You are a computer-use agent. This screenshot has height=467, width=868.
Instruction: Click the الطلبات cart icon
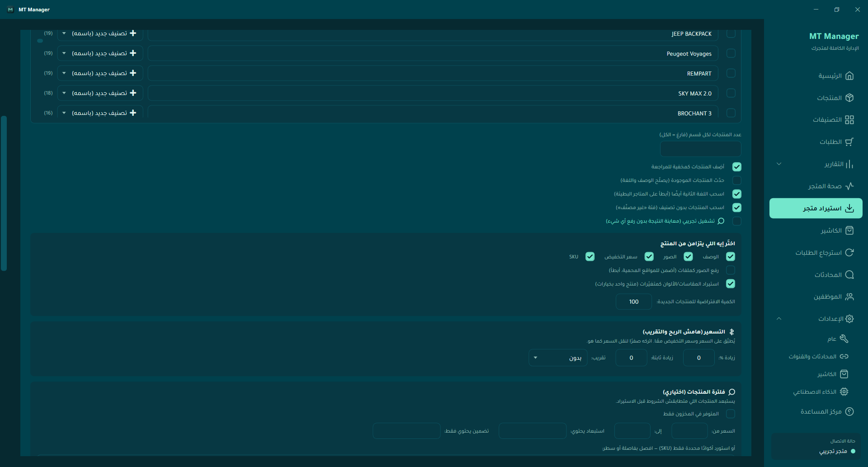tap(849, 142)
